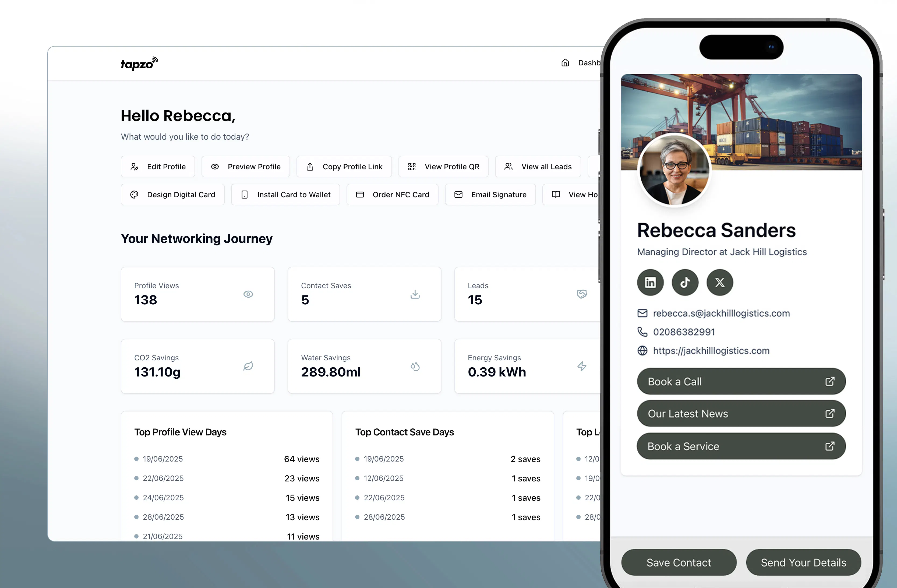Open Preview Profile
The image size is (897, 588).
coord(246,167)
